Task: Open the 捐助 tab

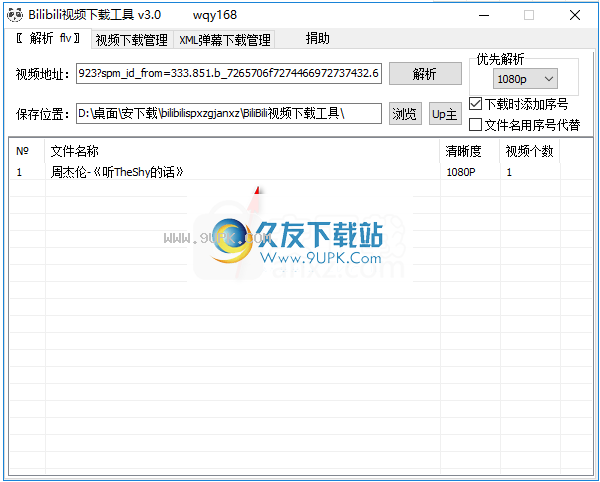Action: (317, 39)
